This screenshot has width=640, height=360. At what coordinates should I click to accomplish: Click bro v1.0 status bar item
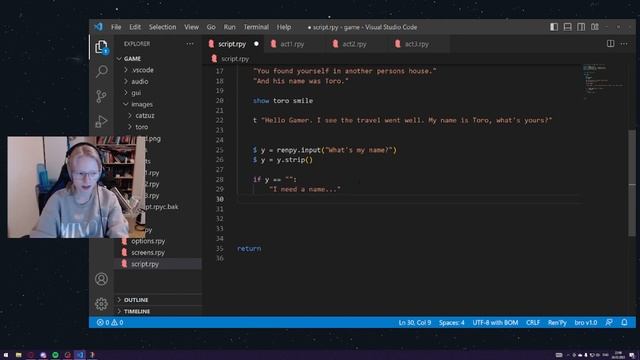586,322
